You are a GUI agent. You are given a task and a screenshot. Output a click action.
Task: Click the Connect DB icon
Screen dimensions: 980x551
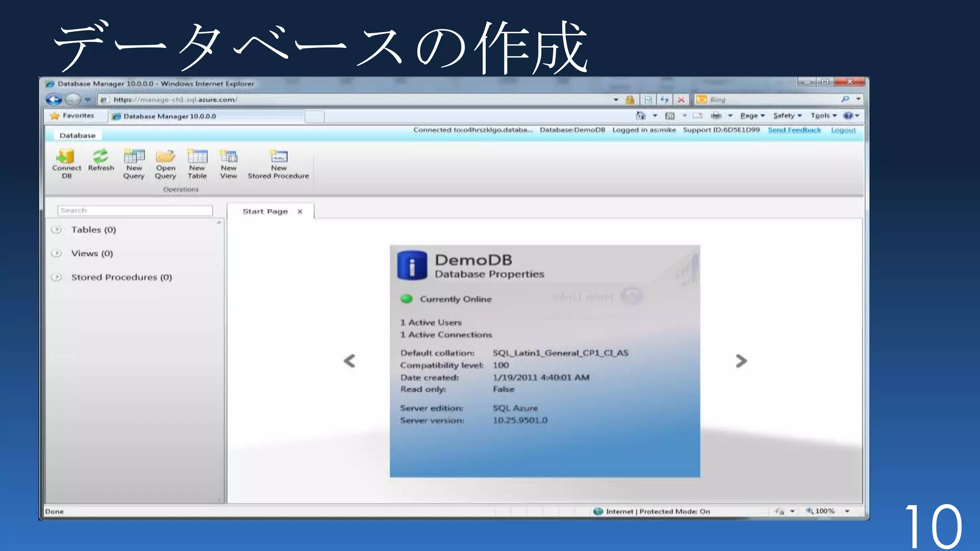66,156
